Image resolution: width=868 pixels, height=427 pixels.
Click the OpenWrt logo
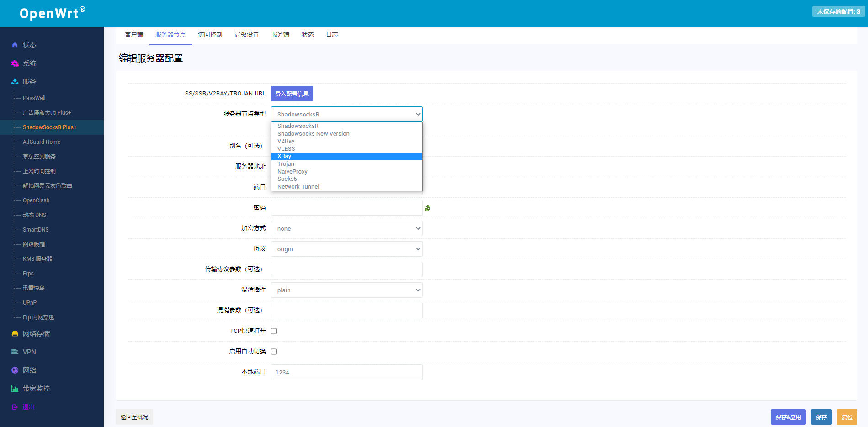[x=52, y=13]
